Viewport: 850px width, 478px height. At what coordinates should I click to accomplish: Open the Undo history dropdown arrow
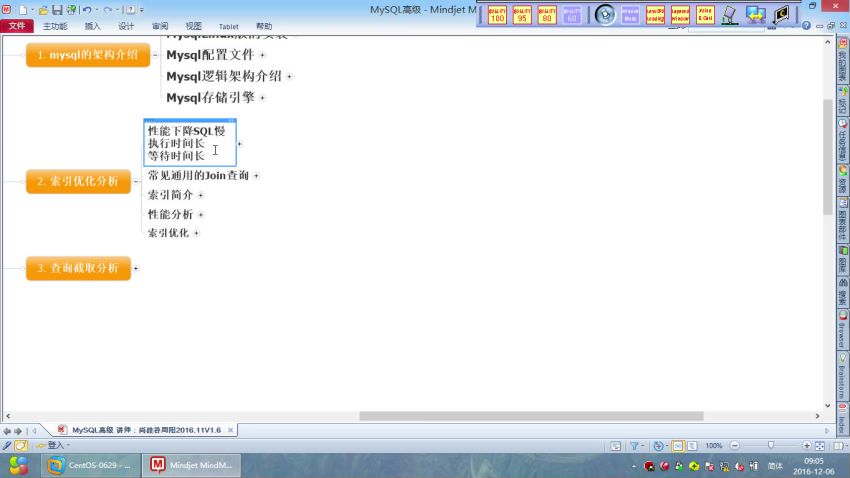(96, 10)
